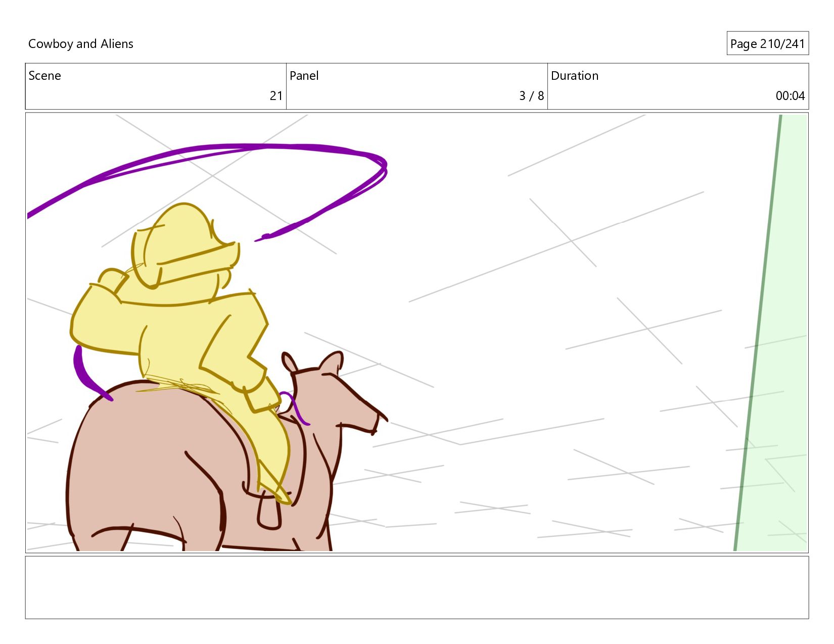Click the 'Page 210/241' page indicator
Image resolution: width=834 pixels, height=644 pixels.
tap(767, 44)
